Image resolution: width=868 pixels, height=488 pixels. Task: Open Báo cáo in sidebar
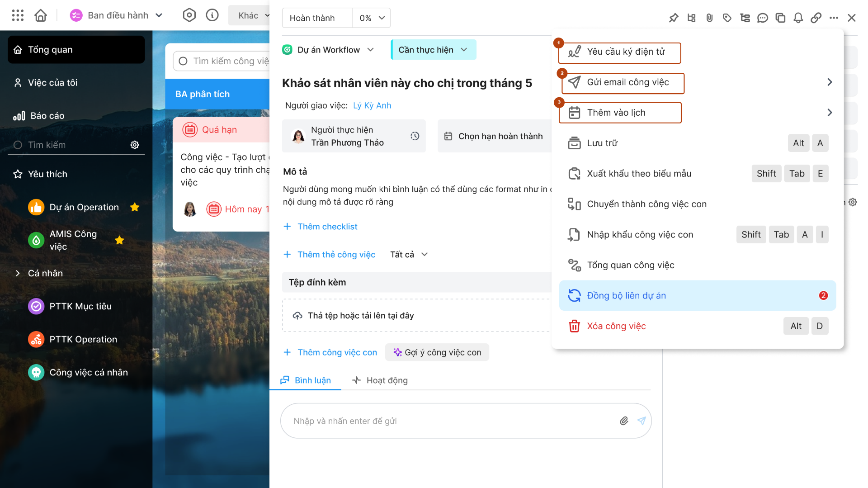click(x=76, y=116)
